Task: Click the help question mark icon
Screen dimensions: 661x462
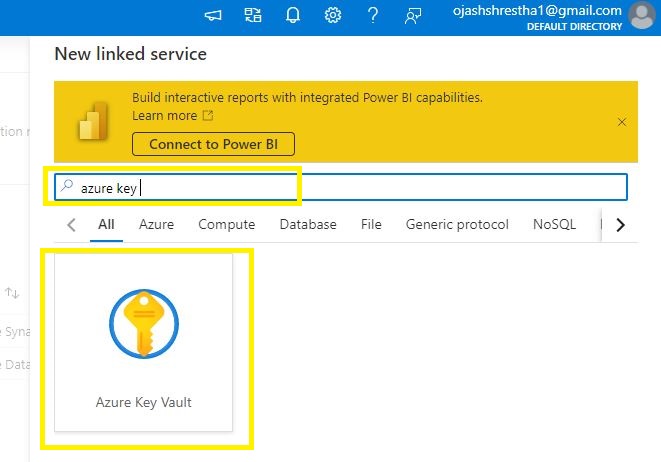Action: 373,15
